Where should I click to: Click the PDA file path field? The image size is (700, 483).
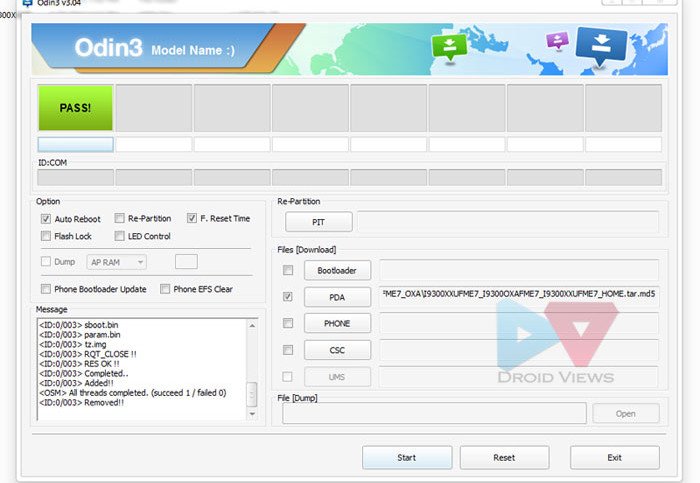click(519, 295)
